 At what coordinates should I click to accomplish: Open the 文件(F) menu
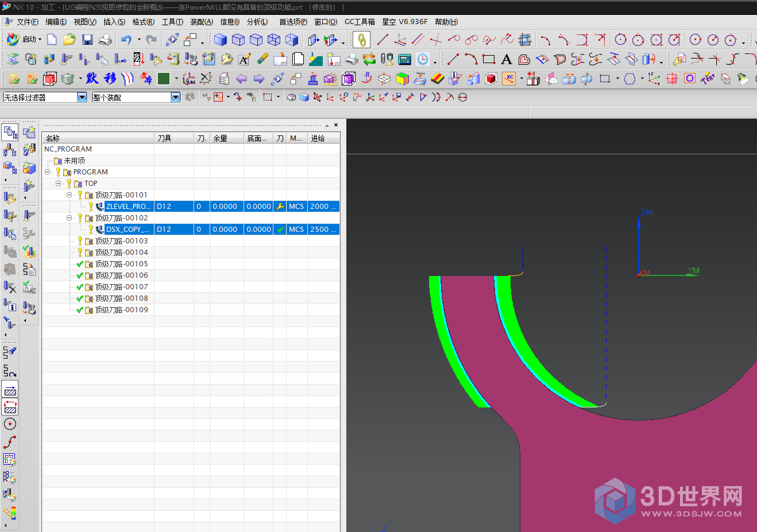[x=28, y=22]
